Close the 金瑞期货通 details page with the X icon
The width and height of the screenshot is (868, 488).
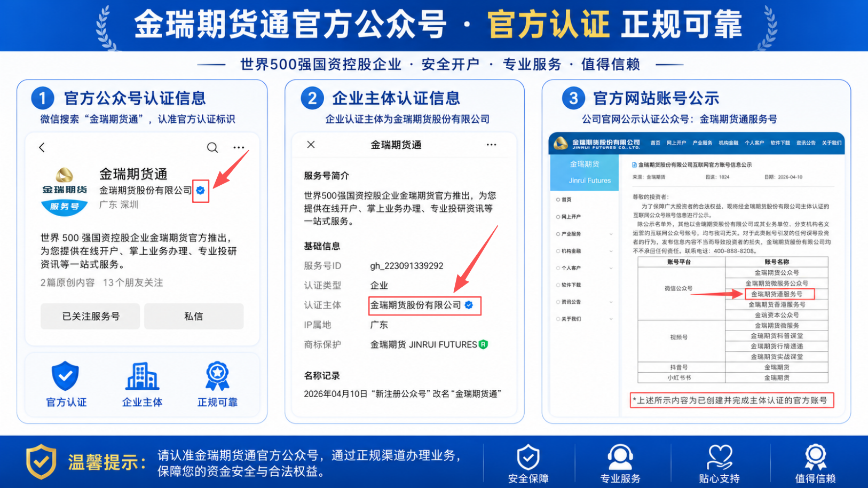tap(311, 145)
